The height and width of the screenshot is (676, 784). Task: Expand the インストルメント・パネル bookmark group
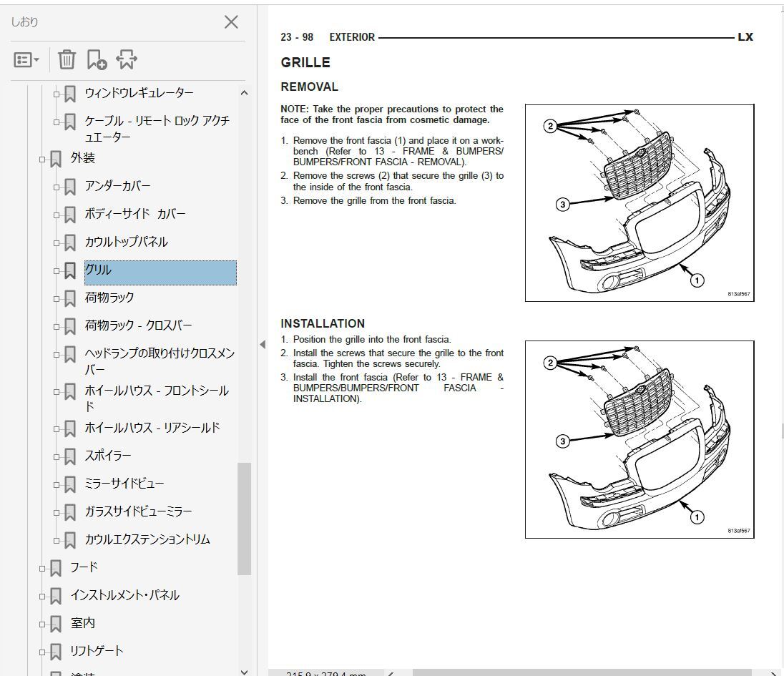tap(42, 596)
